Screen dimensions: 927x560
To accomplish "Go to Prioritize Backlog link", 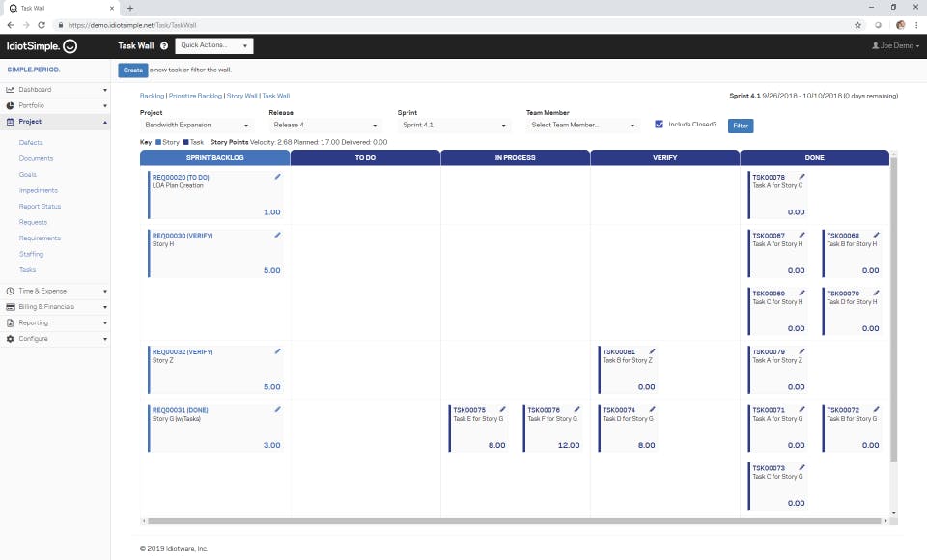I will (x=196, y=96).
